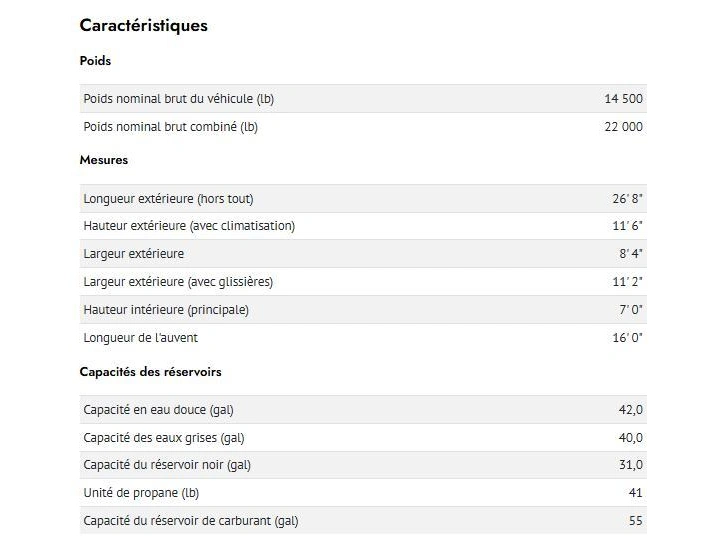Click the 22 000 combined weight value

[623, 127]
